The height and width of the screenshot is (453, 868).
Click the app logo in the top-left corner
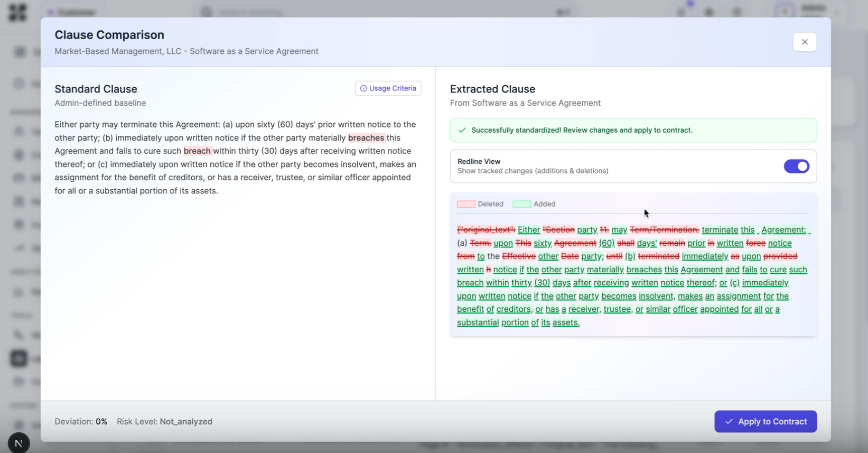coord(17,12)
